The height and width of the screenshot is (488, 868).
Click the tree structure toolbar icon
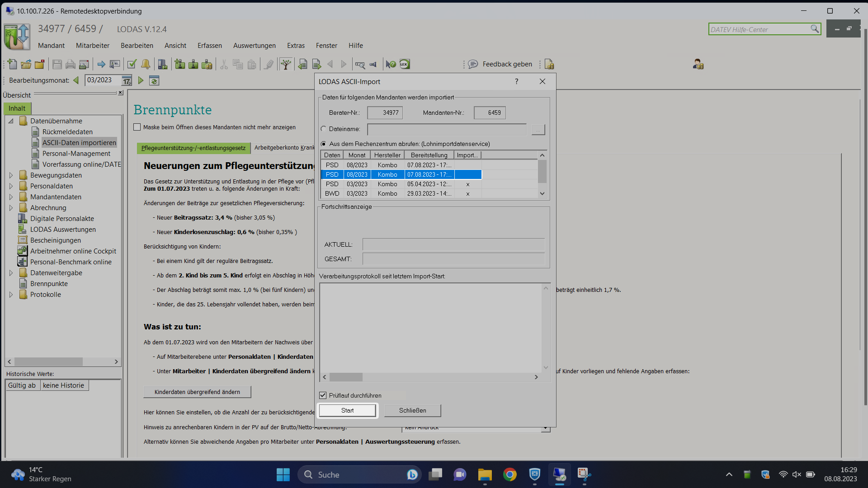285,65
